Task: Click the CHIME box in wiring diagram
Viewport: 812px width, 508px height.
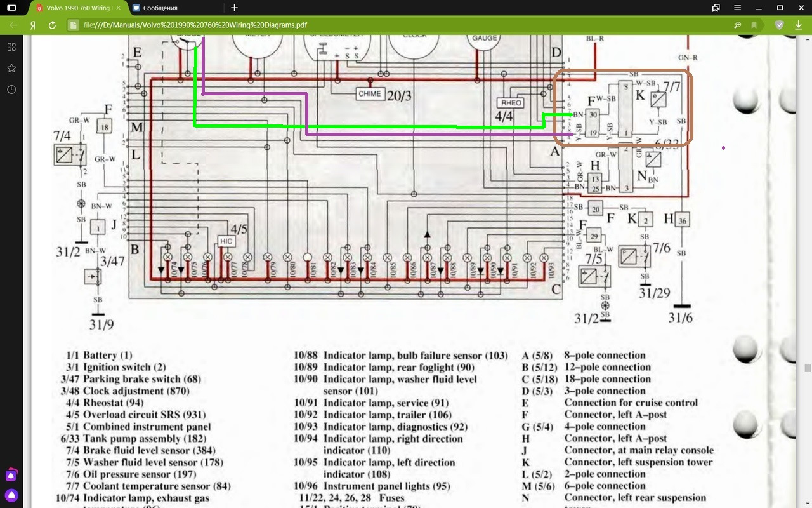Action: tap(369, 93)
